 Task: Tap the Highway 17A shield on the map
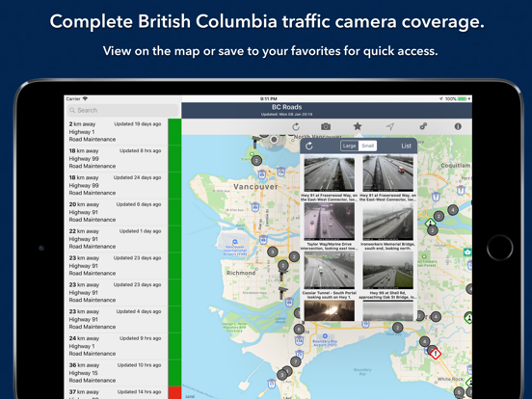click(x=299, y=340)
